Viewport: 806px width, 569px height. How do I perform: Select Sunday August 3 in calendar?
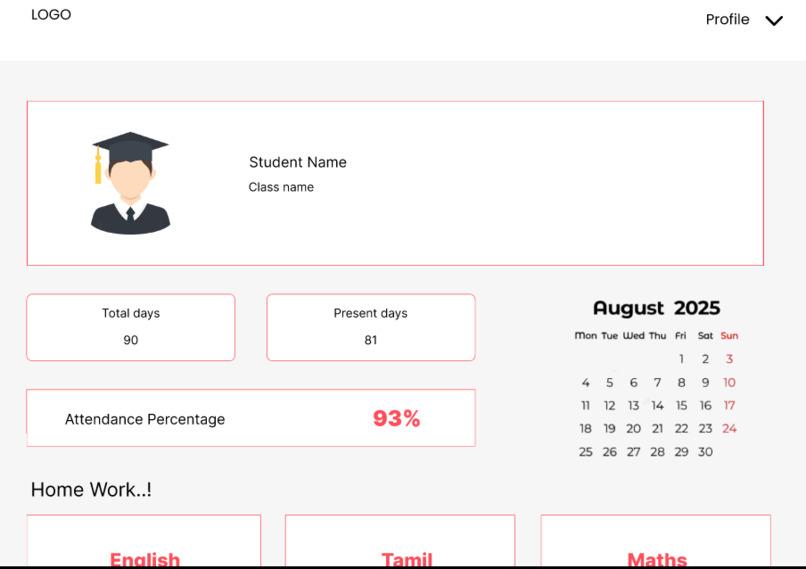pos(729,359)
